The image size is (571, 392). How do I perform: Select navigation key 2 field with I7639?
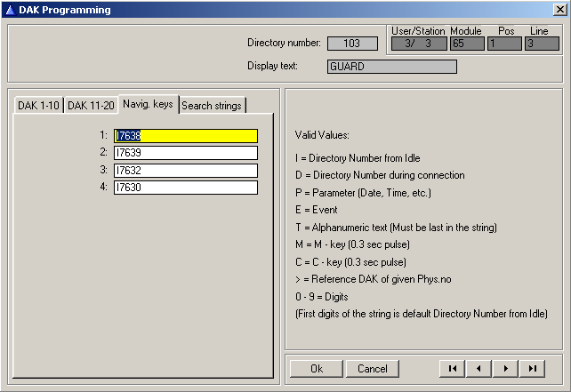coord(185,153)
